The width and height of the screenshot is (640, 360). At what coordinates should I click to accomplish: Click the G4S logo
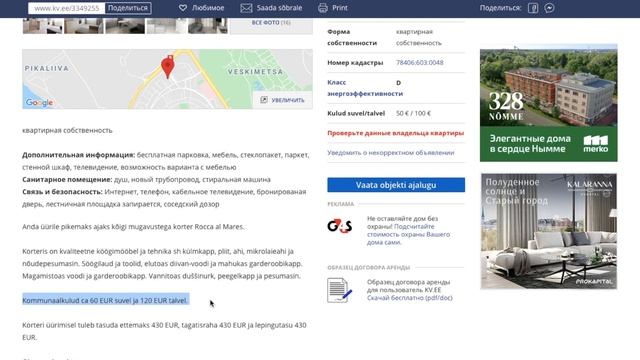340,226
